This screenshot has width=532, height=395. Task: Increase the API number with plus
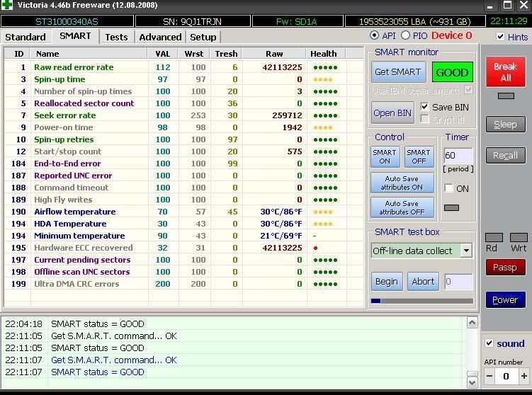click(524, 377)
